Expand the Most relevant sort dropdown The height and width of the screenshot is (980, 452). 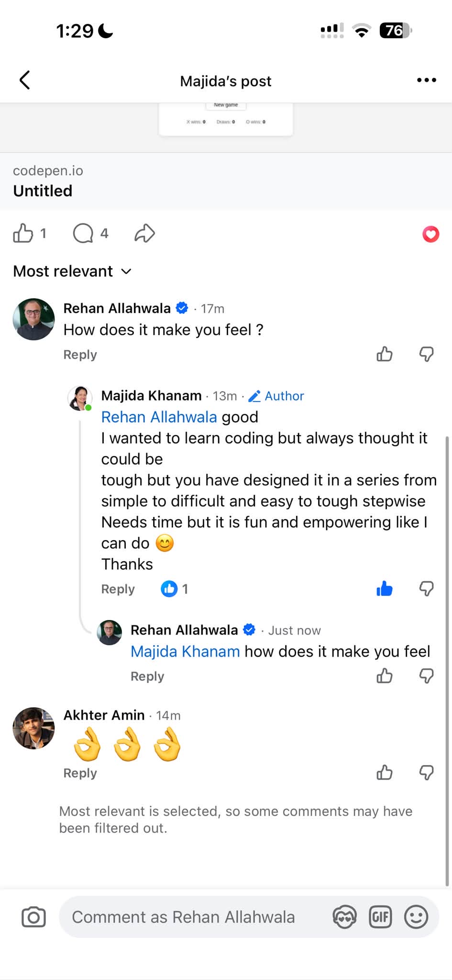pyautogui.click(x=72, y=271)
